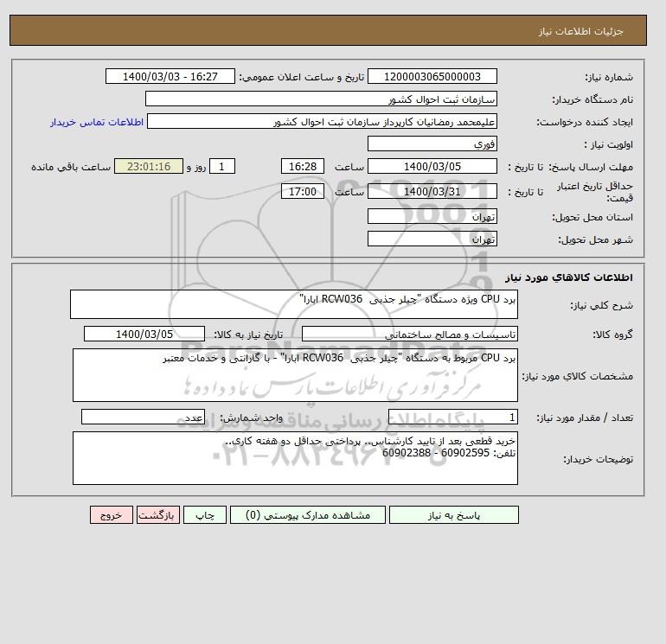666x644 pixels.
Task: Click goods group field تاسیسات و مصالح ساختمانی
Action: coord(409,334)
